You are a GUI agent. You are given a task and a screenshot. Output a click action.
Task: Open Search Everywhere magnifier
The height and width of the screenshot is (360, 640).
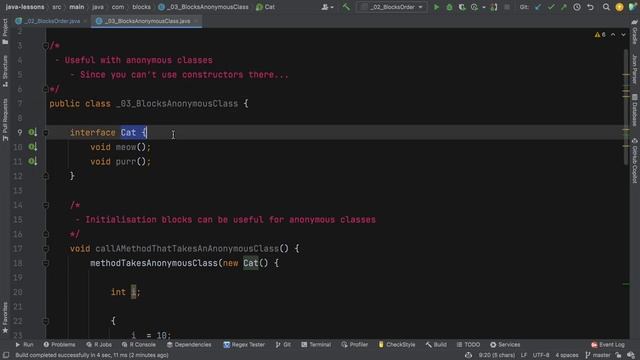click(606, 7)
